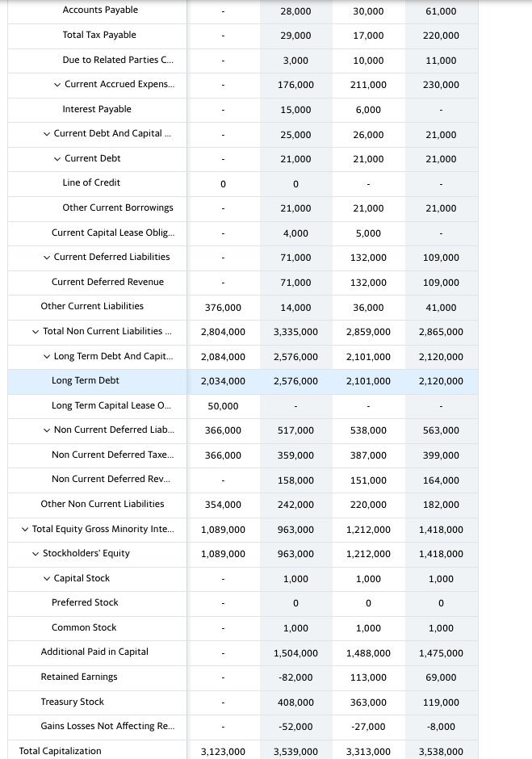Click the Preferred Stock zero value cell
532x759 pixels.
click(x=295, y=603)
